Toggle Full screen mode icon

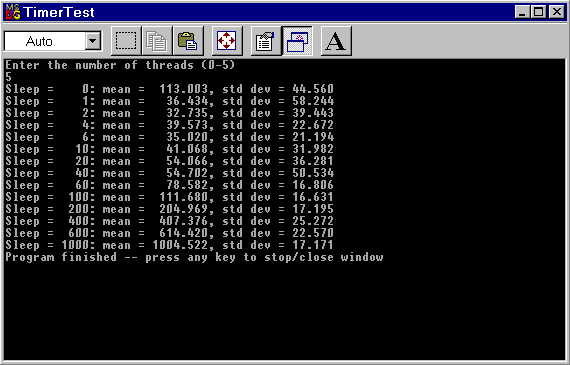tap(227, 41)
